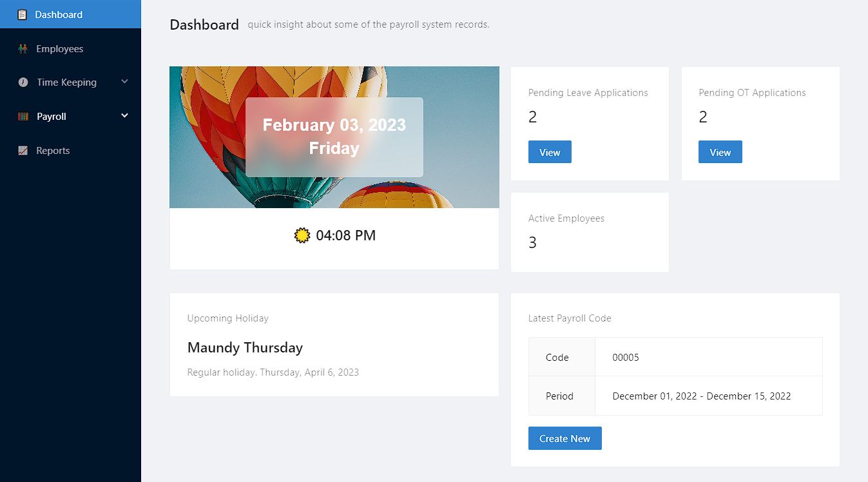Viewport: 868px width, 482px height.
Task: Click the Active Employees count card
Action: click(590, 232)
